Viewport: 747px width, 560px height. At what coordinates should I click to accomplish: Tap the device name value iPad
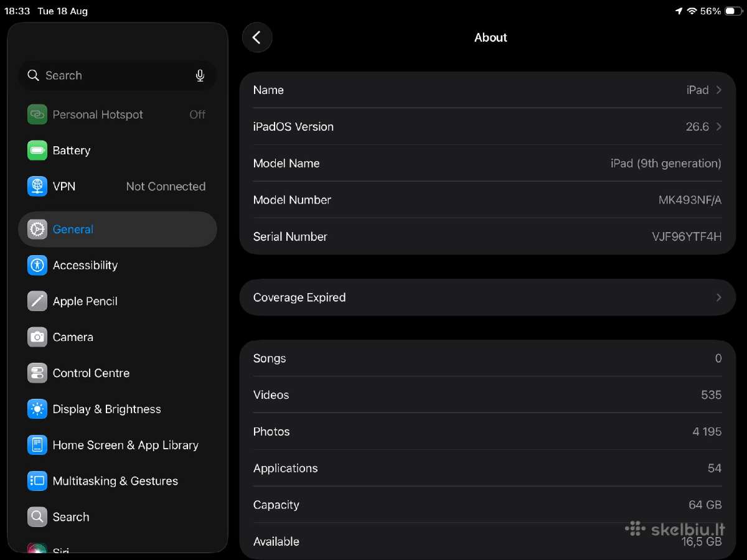[x=697, y=90]
